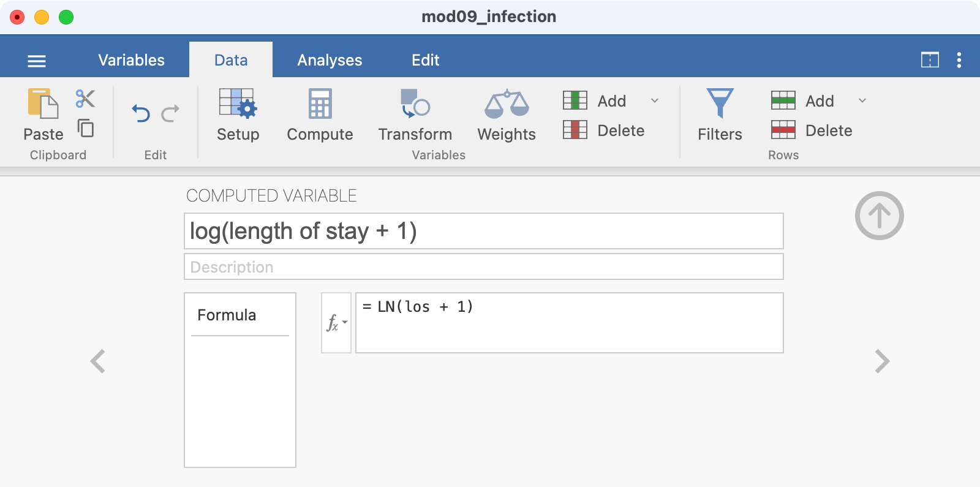Delete the selected variable column
This screenshot has width=980, height=487.
pyautogui.click(x=604, y=130)
